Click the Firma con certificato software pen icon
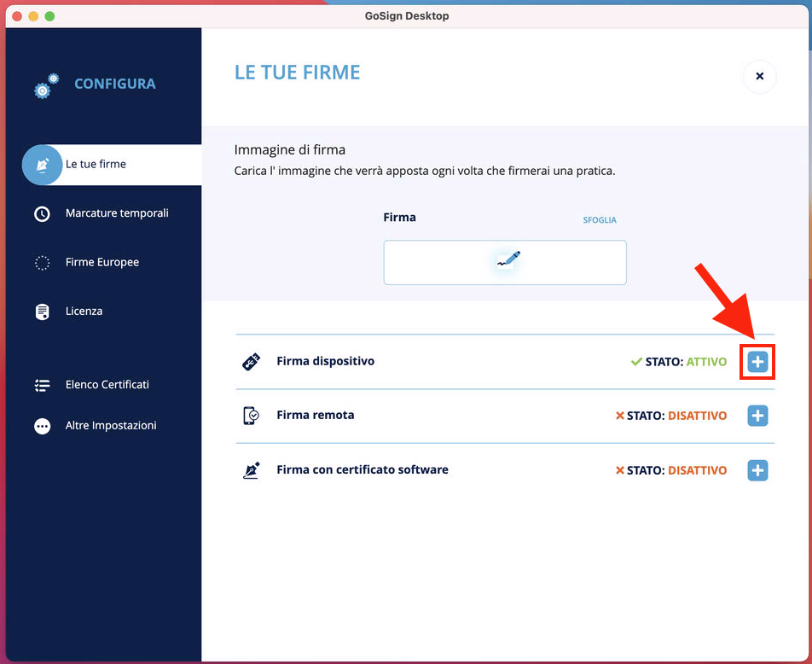812x664 pixels. pos(251,470)
